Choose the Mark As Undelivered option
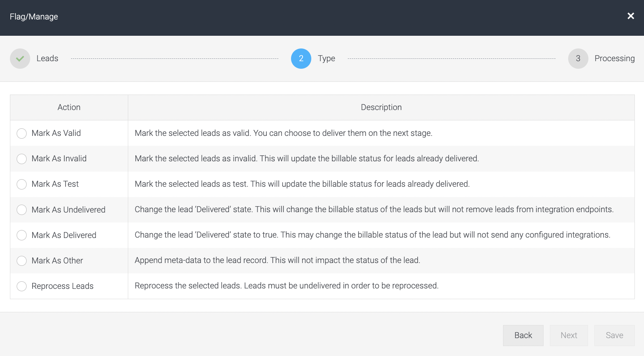The image size is (644, 356). point(22,210)
